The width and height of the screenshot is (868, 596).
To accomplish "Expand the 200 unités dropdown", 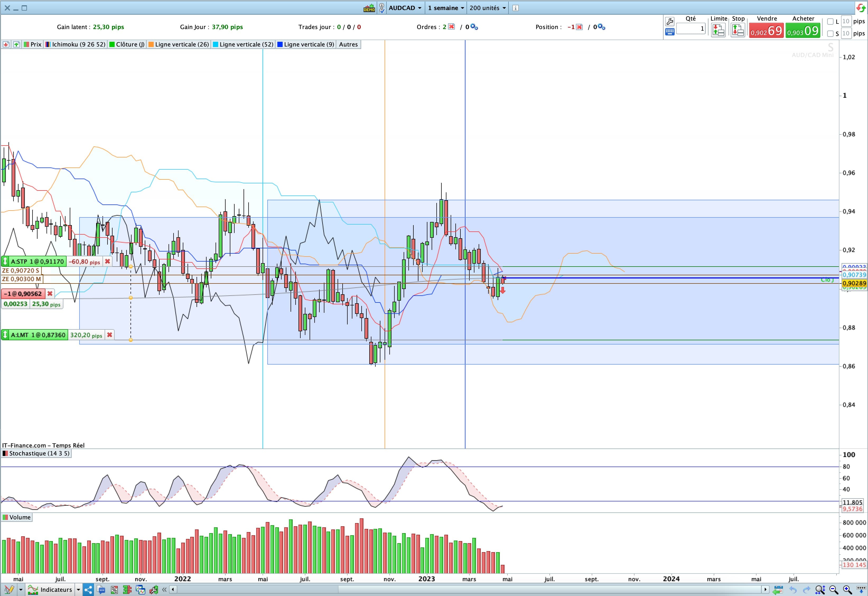I will coord(487,8).
